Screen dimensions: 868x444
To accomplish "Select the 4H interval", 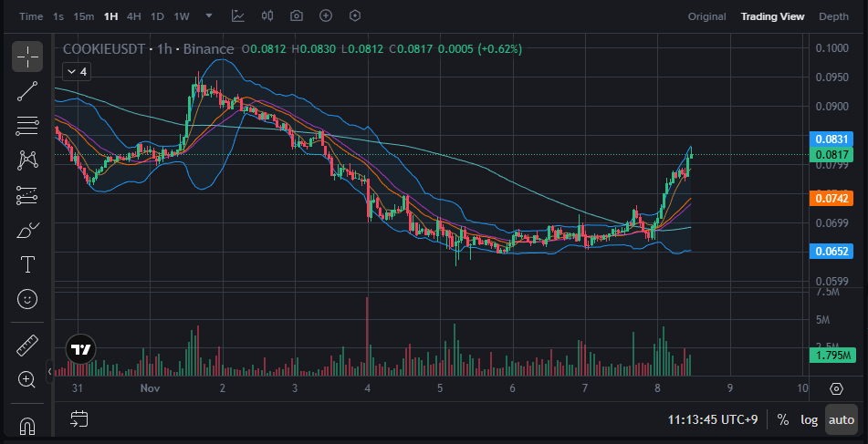I will point(133,16).
